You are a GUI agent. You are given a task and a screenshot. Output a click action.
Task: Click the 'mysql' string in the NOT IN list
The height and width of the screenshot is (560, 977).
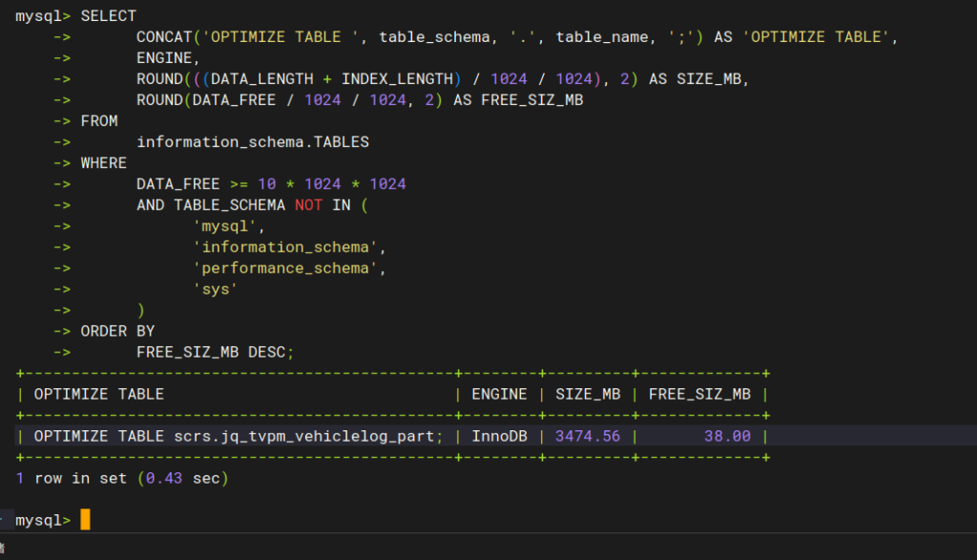point(225,226)
